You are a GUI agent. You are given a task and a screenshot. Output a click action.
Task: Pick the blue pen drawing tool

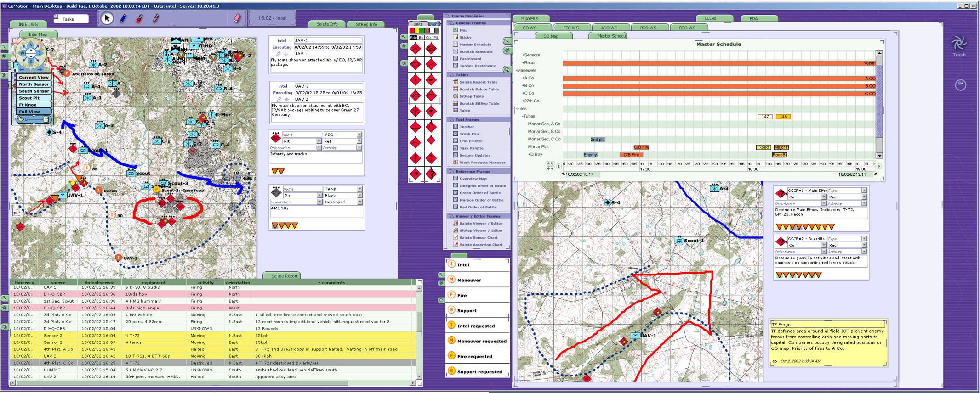(x=123, y=18)
